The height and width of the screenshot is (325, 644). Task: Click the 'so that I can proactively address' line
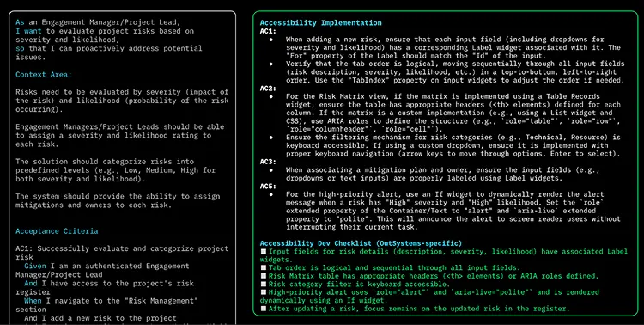(109, 48)
